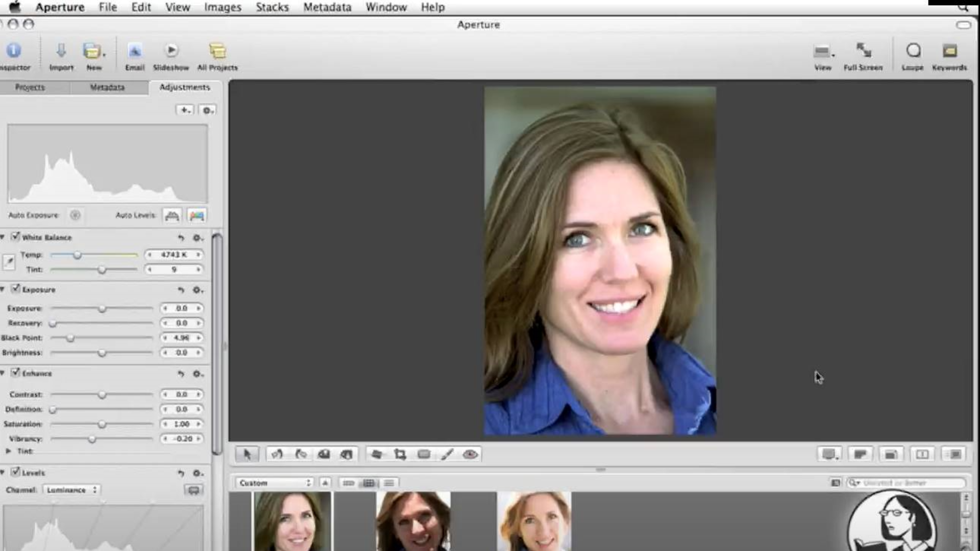This screenshot has width=980, height=551.
Task: Collapse the Exposure section
Action: tap(3, 289)
